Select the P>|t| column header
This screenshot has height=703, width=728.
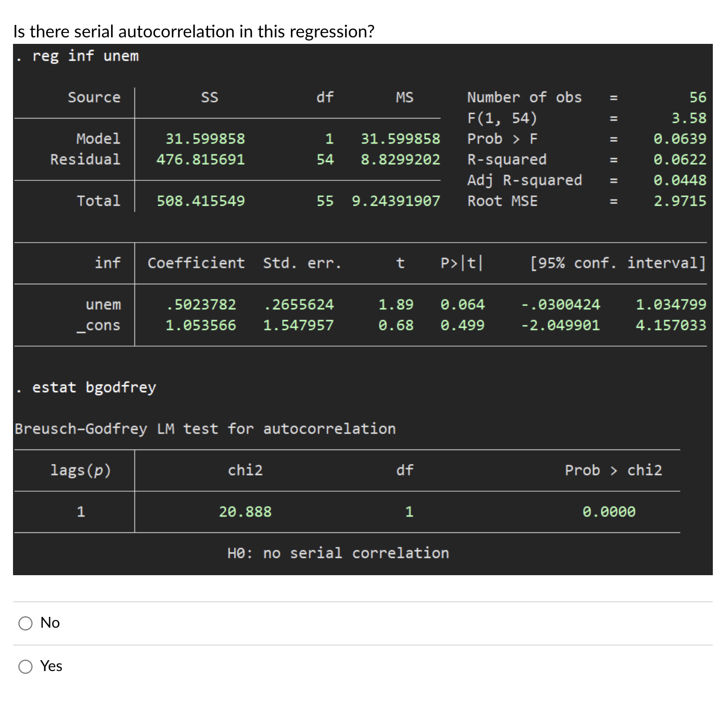pyautogui.click(x=461, y=263)
